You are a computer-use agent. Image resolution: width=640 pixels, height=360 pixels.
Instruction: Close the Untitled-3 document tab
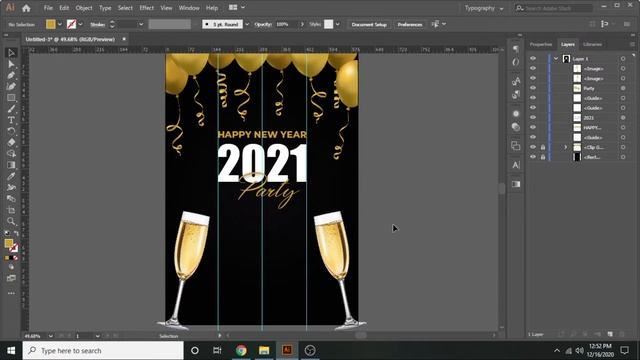coord(124,39)
